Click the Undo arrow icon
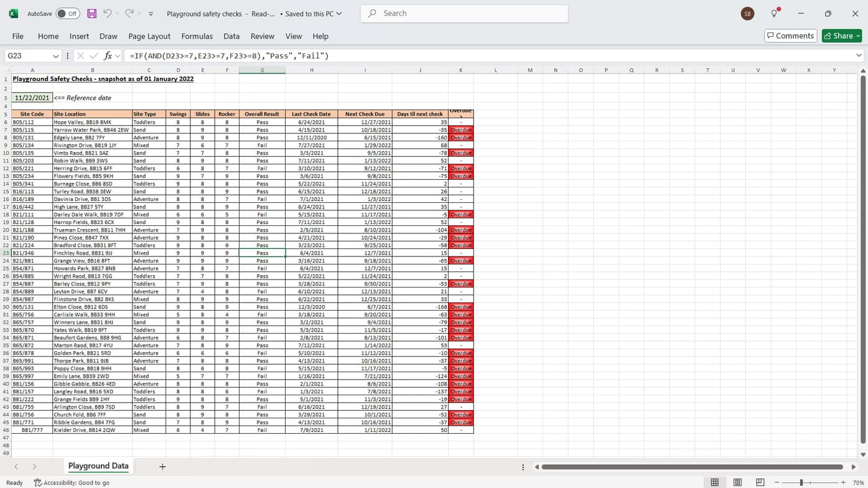The height and width of the screenshot is (488, 868). tap(108, 14)
